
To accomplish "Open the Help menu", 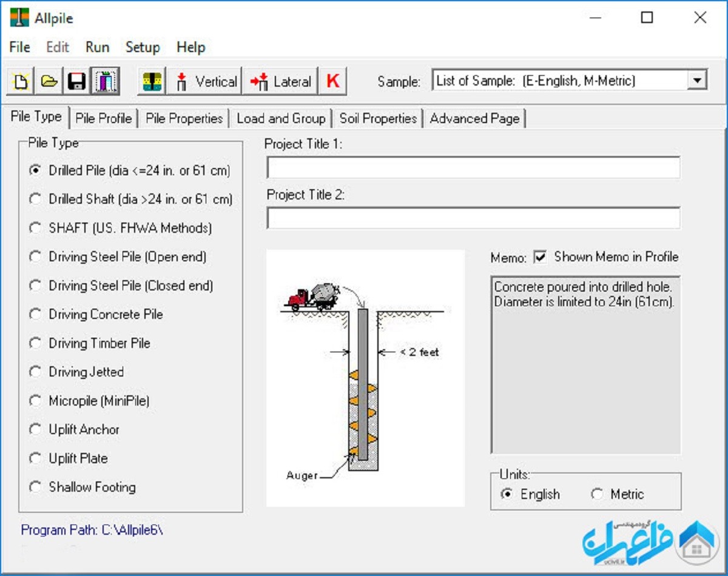I will [190, 47].
